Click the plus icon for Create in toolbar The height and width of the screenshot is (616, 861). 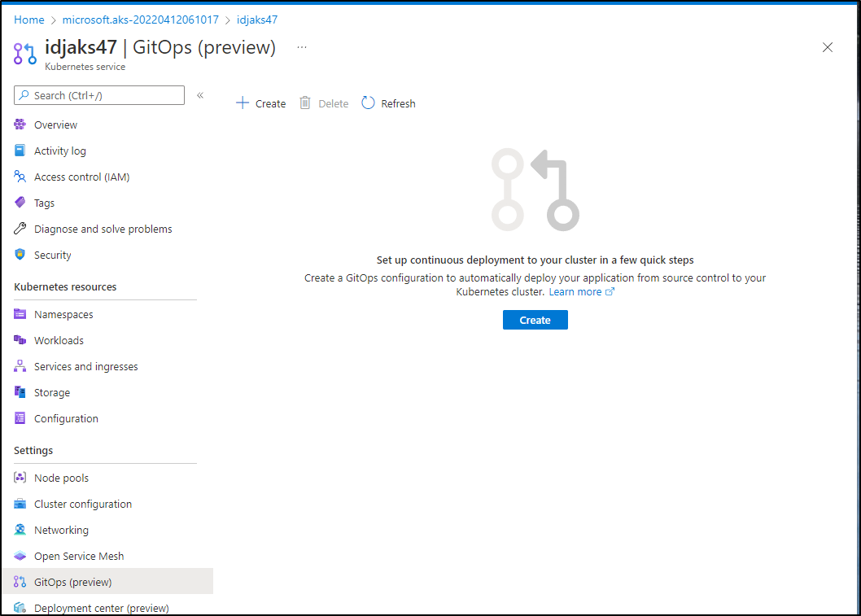tap(243, 103)
